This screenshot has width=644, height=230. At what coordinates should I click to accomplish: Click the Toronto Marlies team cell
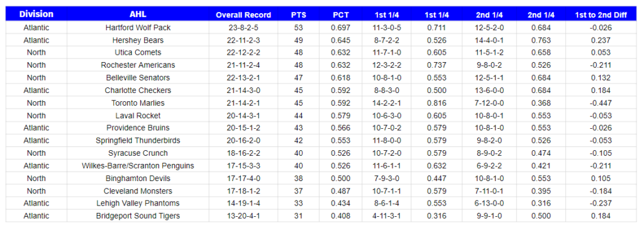click(138, 102)
